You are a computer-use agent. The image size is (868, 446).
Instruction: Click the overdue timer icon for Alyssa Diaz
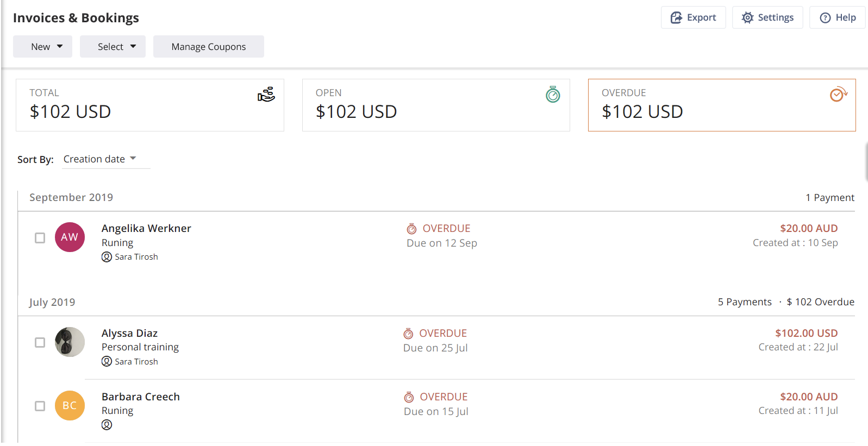point(408,334)
